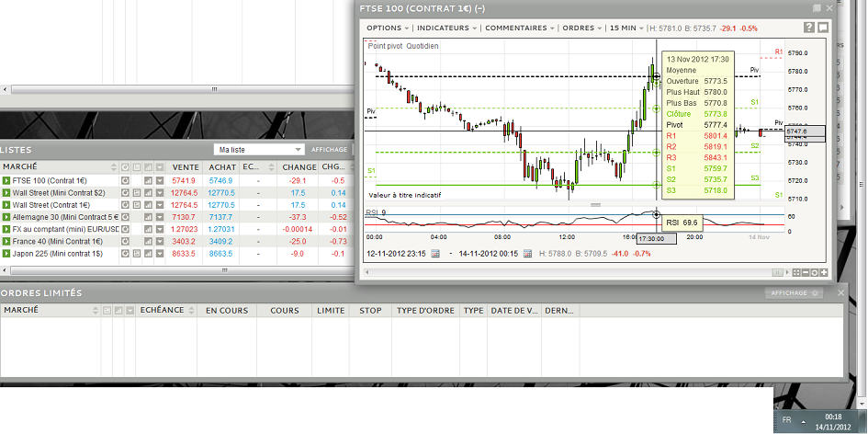The height and width of the screenshot is (434, 868).
Task: Click the VENTE column header
Action: point(186,166)
